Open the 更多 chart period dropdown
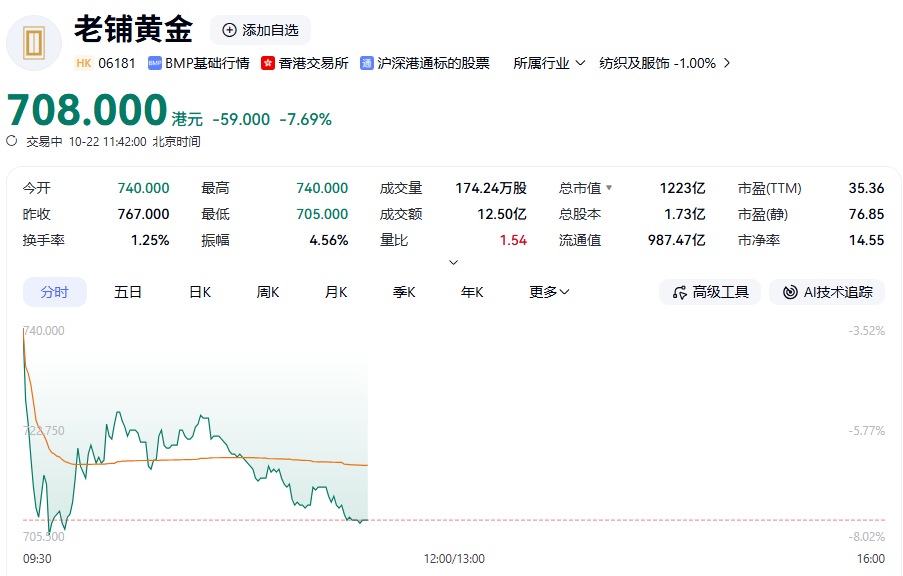This screenshot has height=576, width=903. click(549, 292)
